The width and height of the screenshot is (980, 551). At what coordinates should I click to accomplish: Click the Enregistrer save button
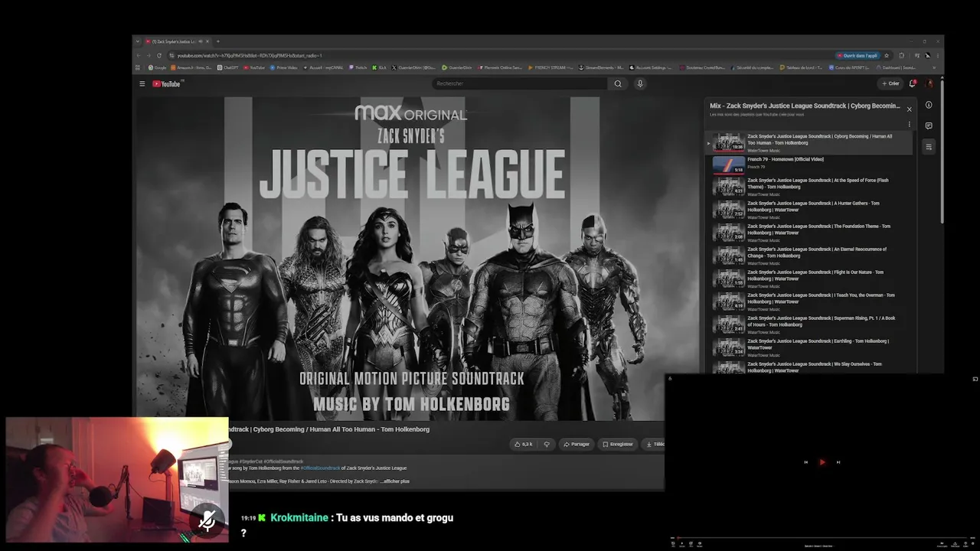618,444
